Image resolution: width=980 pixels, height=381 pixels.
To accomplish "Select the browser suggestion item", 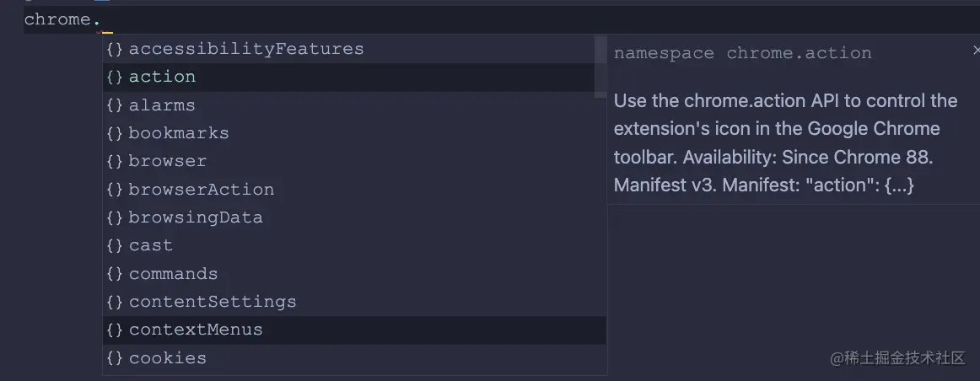I will tap(168, 161).
